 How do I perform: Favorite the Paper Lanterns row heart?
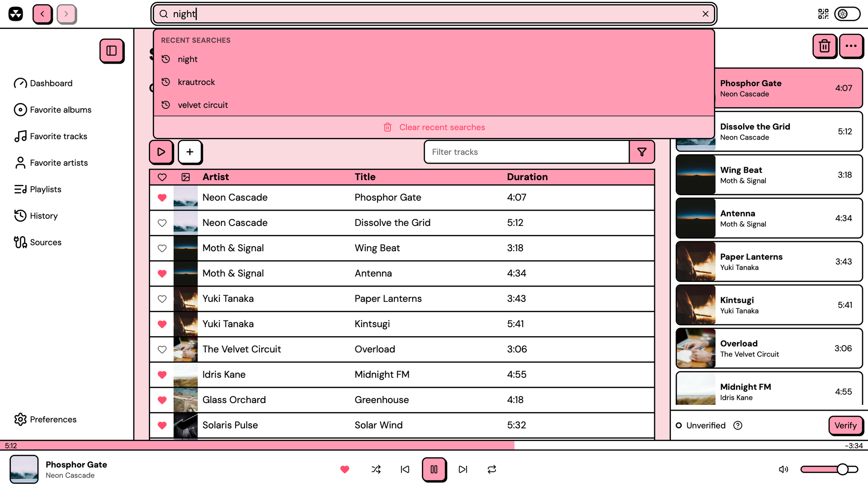[162, 299]
